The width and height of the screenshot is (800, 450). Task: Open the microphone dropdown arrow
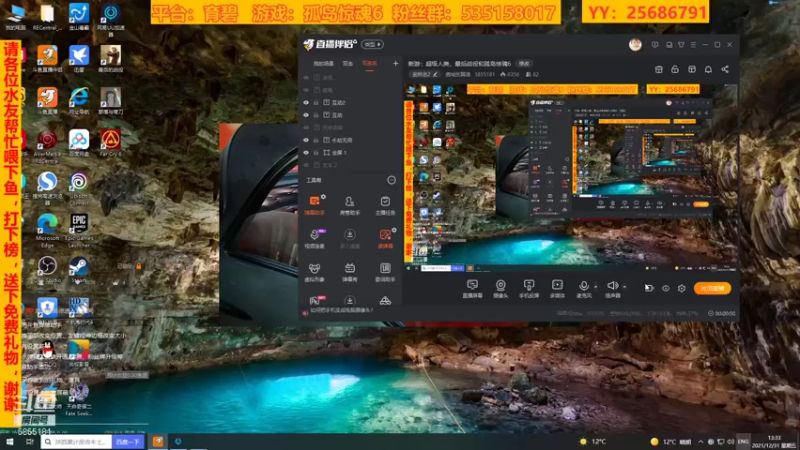595,287
